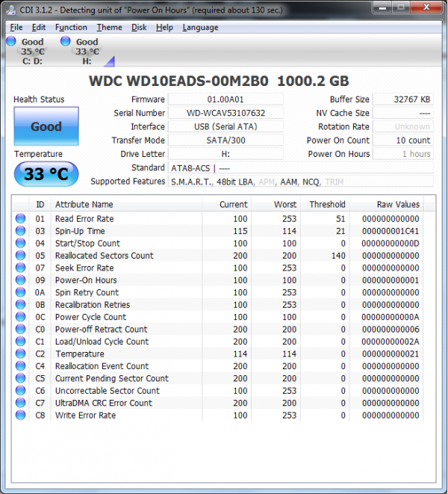448x494 pixels.
Task: Click the status icon for Seek Error Rate
Action: click(x=20, y=268)
